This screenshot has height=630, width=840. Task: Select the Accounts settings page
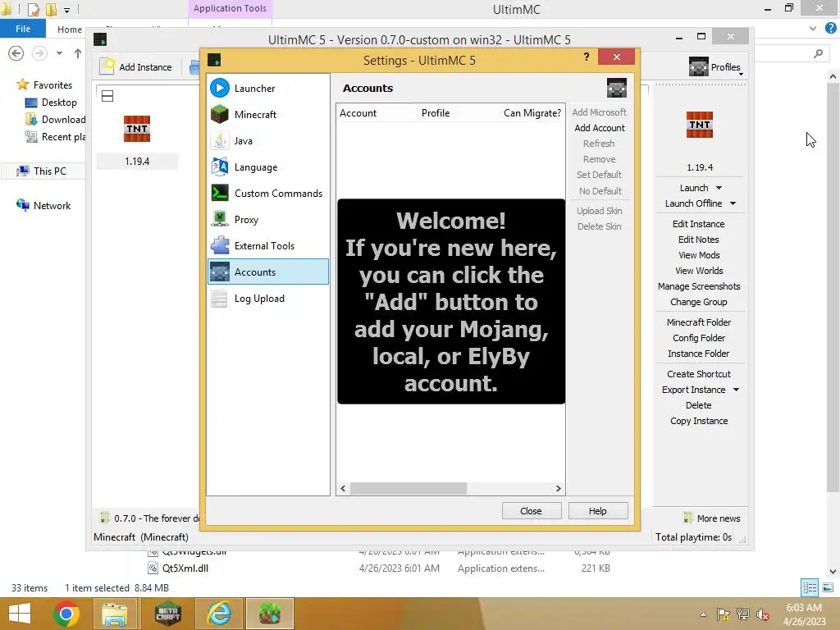268,272
